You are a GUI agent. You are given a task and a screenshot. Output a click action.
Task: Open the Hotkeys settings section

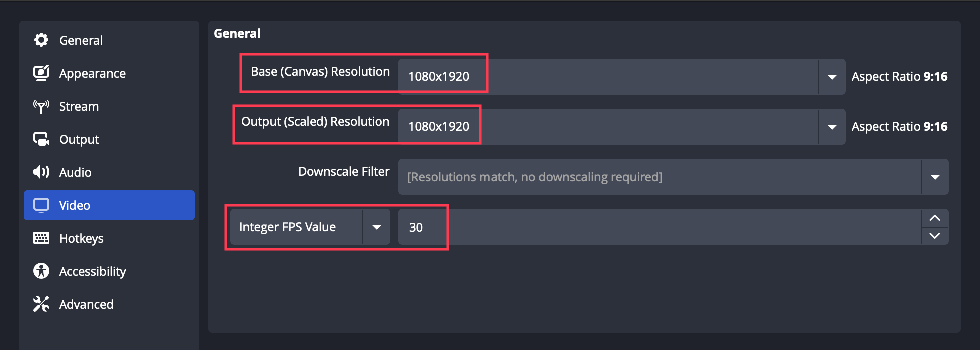click(x=81, y=238)
